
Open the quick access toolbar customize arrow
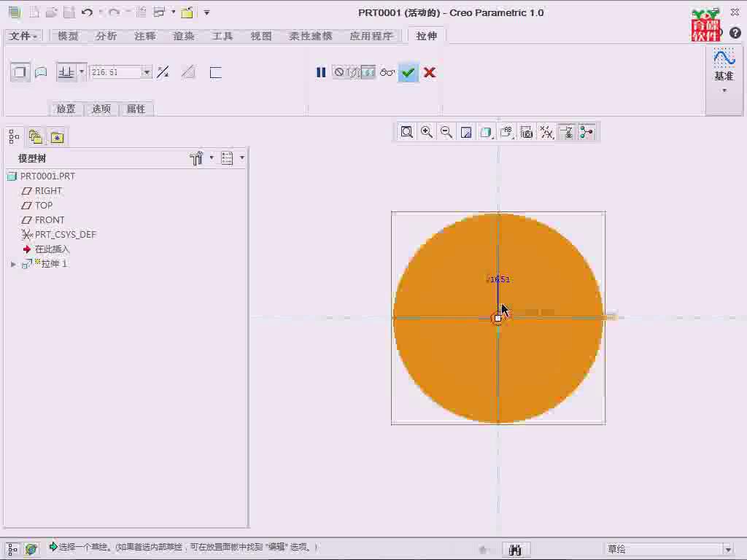(206, 13)
